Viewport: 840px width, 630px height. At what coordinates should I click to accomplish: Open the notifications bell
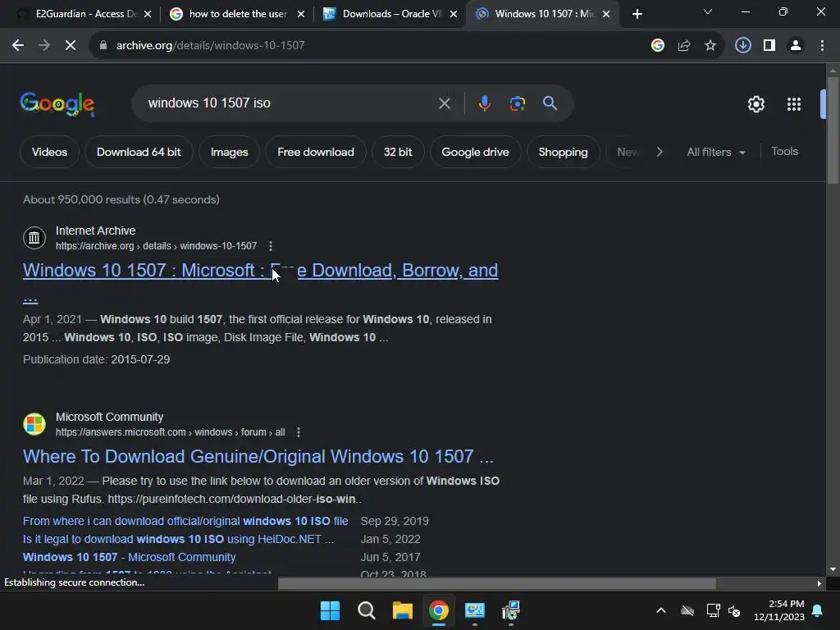(x=818, y=610)
